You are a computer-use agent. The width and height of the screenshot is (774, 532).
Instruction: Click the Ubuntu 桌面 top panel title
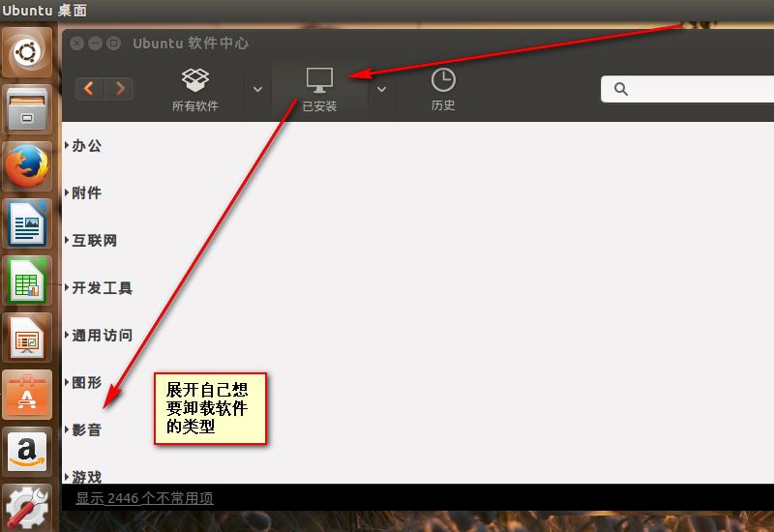[x=45, y=10]
